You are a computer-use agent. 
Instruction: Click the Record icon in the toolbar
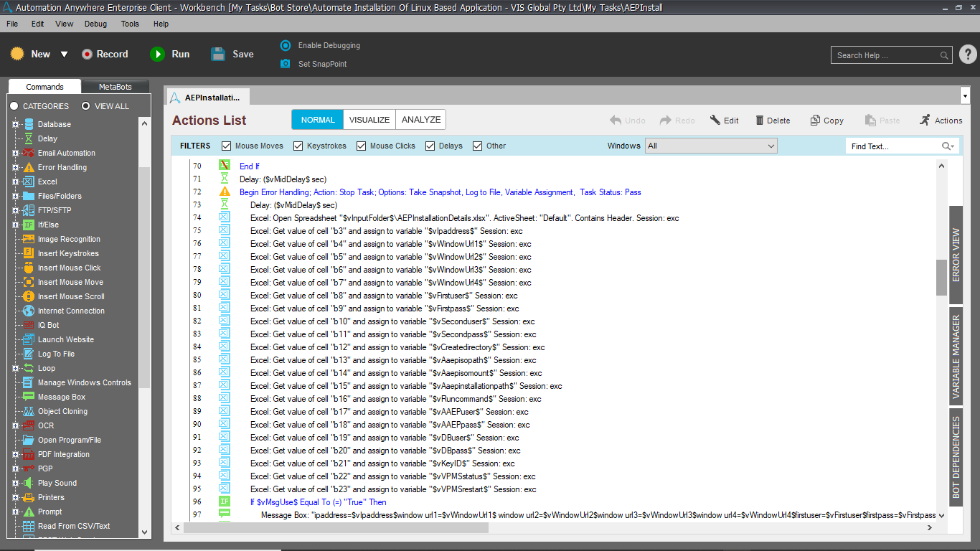87,55
